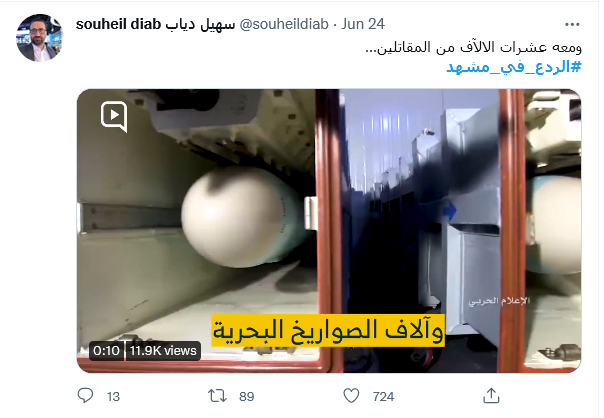This screenshot has height=418, width=604.
Task: Open the souheil diab display name link
Action: tap(155, 24)
